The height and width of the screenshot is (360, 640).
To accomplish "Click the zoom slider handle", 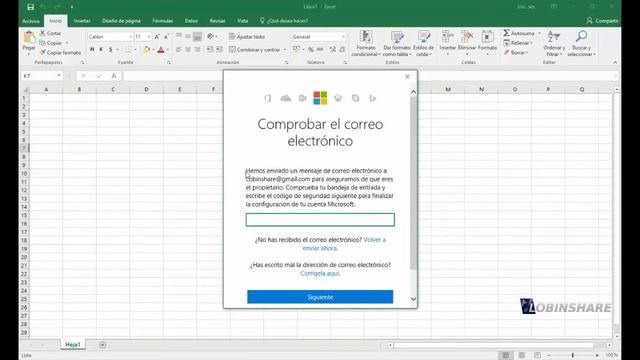I will [x=573, y=356].
